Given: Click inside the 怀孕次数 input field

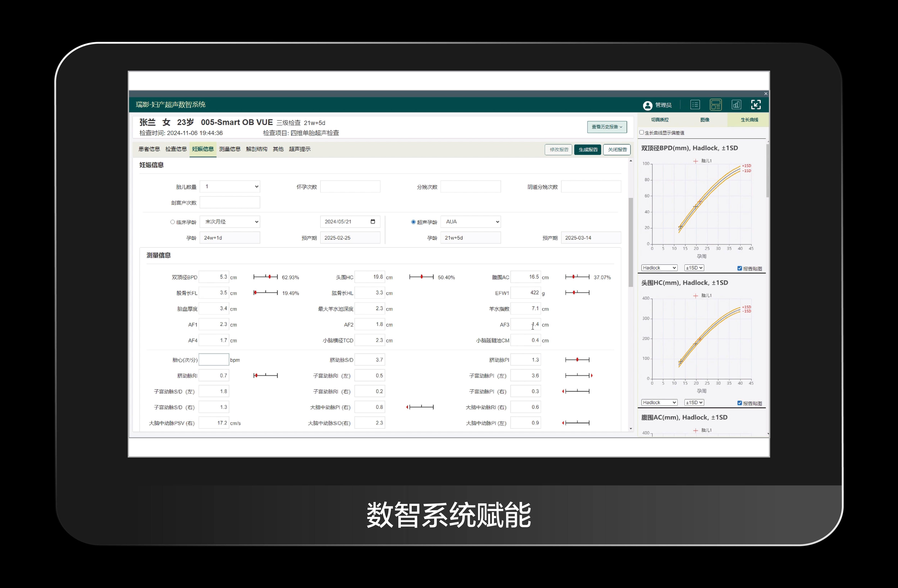Looking at the screenshot, I should tap(350, 186).
